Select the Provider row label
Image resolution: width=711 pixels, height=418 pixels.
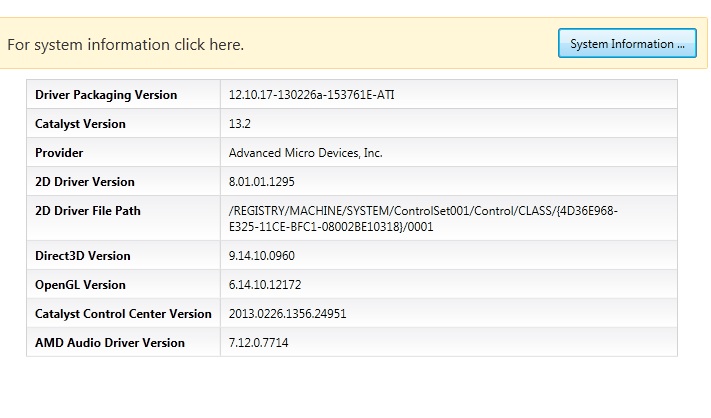[x=59, y=153]
